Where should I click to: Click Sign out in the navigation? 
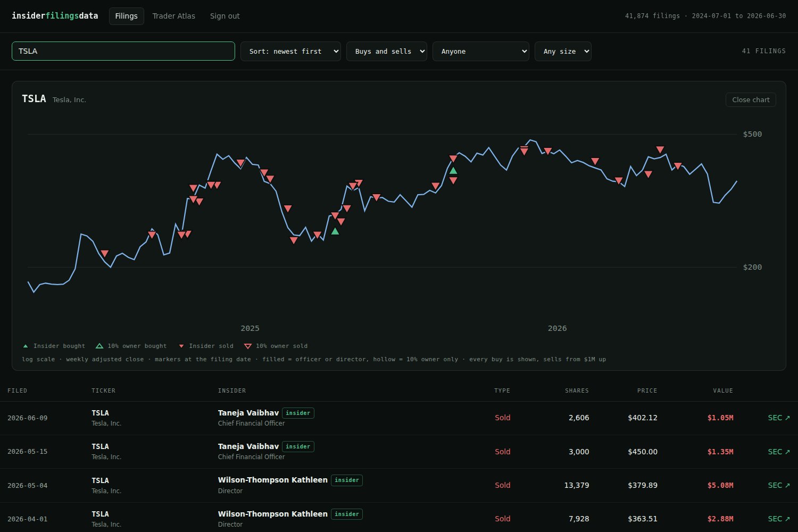[225, 16]
